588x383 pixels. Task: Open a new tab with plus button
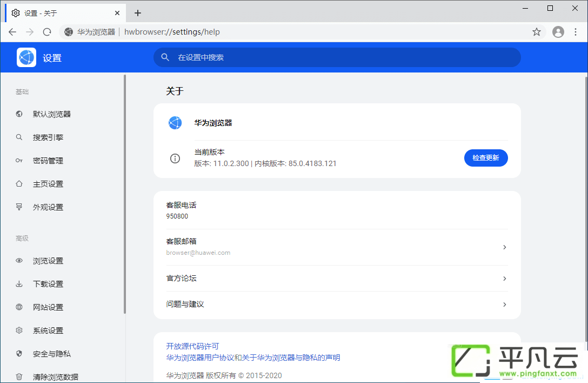coord(138,13)
